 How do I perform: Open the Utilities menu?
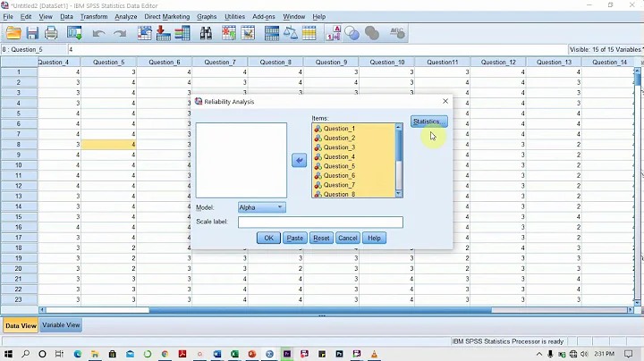234,17
